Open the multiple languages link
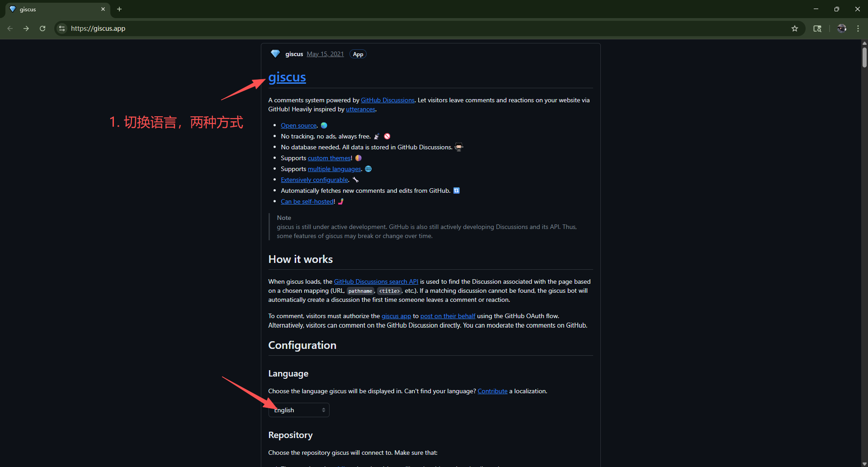The width and height of the screenshot is (868, 467). (x=334, y=169)
